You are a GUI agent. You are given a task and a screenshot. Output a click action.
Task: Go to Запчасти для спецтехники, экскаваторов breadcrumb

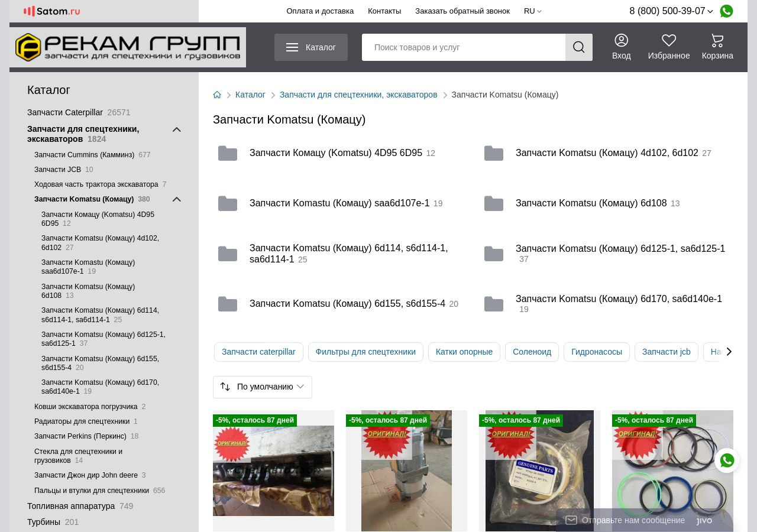tap(358, 95)
